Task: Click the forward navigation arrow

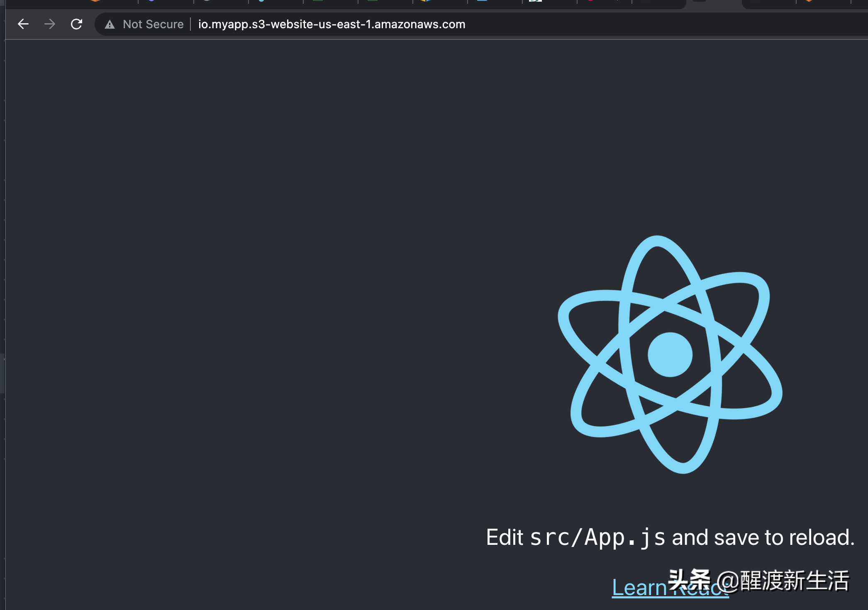Action: [50, 24]
